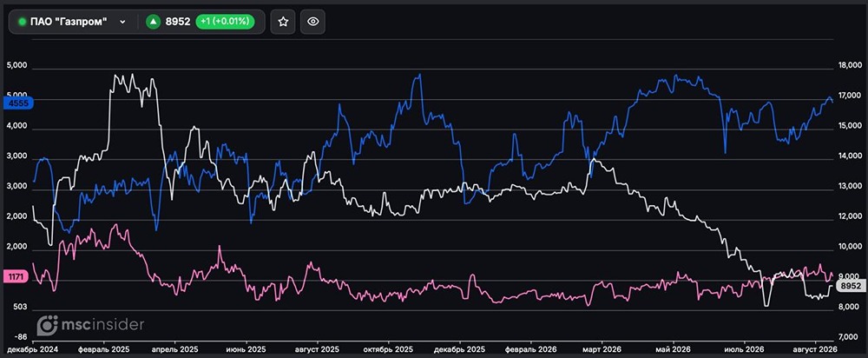
Task: Click the 15,000 right axis value
Action: tap(850, 126)
